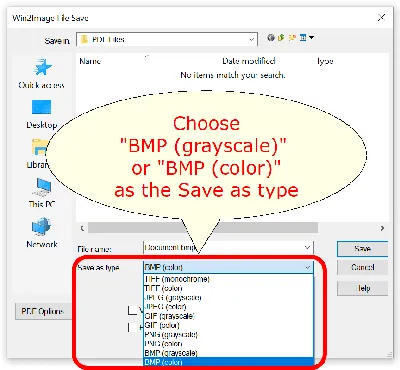
Task: Choose JPEG (color) file type
Action: [228, 307]
